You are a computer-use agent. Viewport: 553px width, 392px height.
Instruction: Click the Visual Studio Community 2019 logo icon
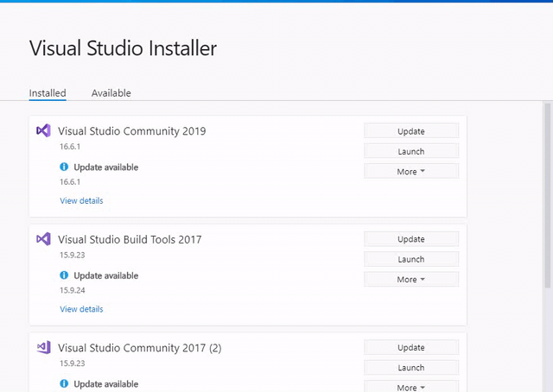[x=44, y=130]
